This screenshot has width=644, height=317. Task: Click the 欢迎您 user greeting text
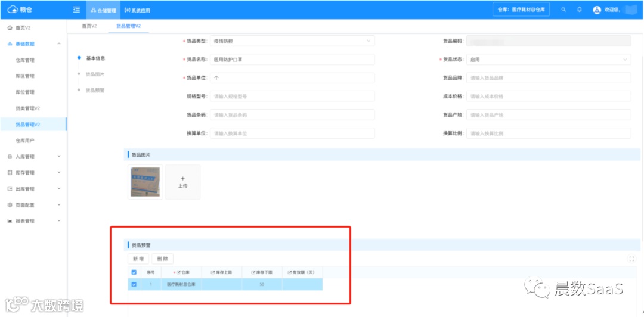[x=612, y=10]
